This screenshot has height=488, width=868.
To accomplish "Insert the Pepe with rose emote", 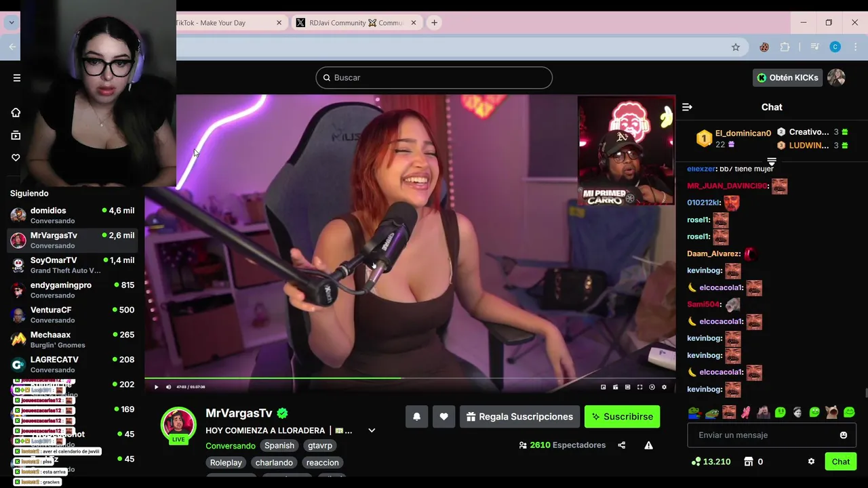I will click(x=694, y=412).
